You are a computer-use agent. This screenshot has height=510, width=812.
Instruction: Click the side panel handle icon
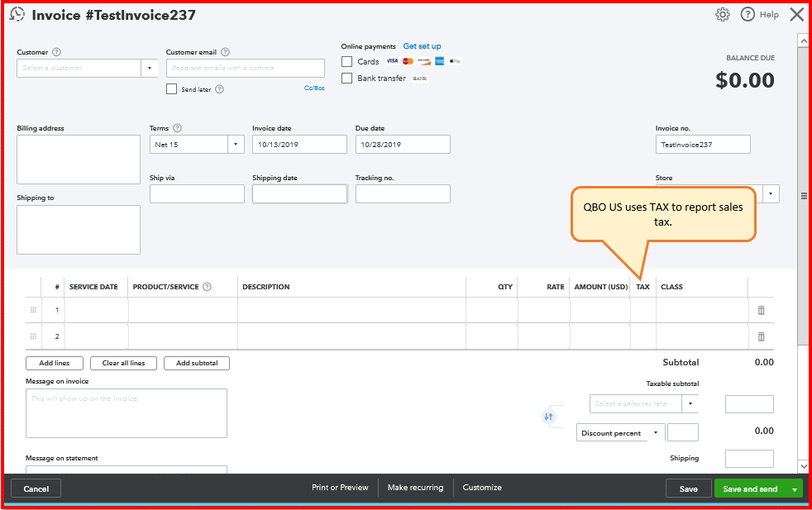[x=804, y=196]
